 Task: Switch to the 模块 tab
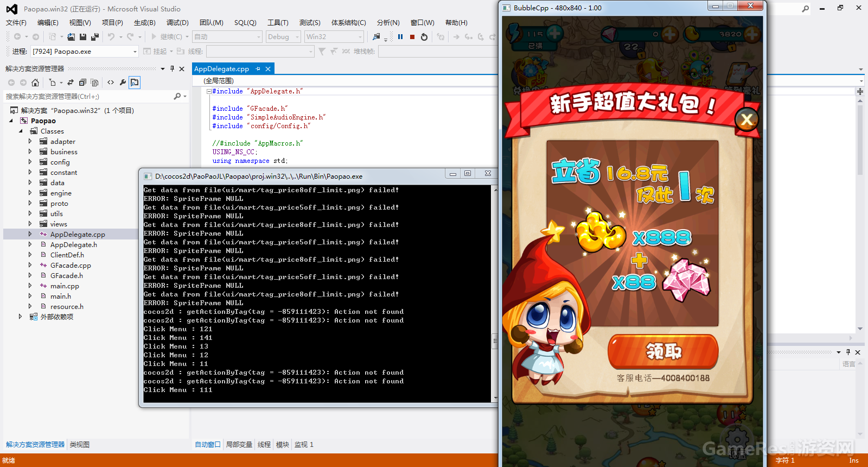pyautogui.click(x=283, y=445)
